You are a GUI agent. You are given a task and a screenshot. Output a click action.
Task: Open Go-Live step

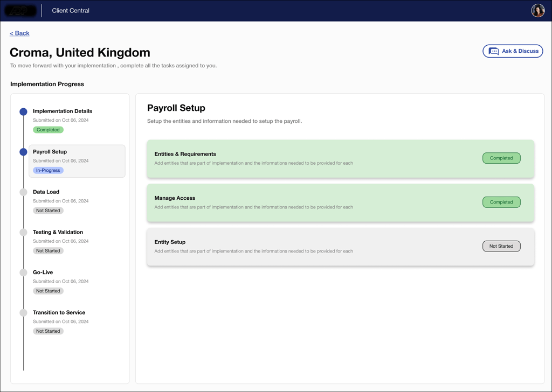pos(43,272)
